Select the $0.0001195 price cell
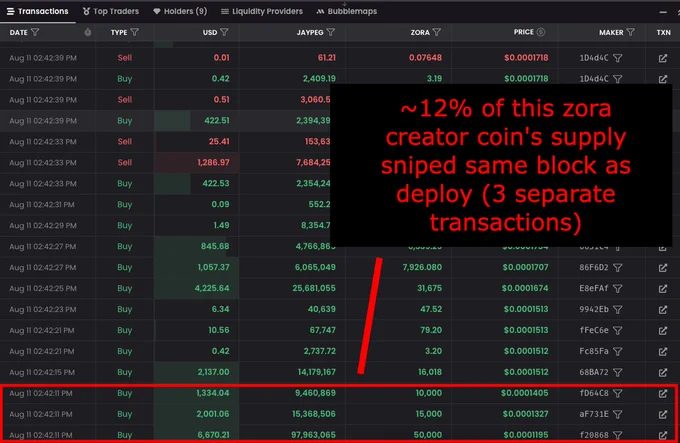Viewport: 680px width, 443px height. 526,435
